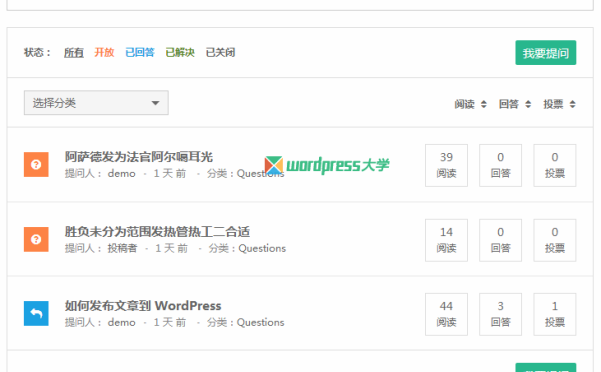Screen dimensions: 601x372
Task: Click the sort arrows next to 投票
Action: pyautogui.click(x=573, y=104)
